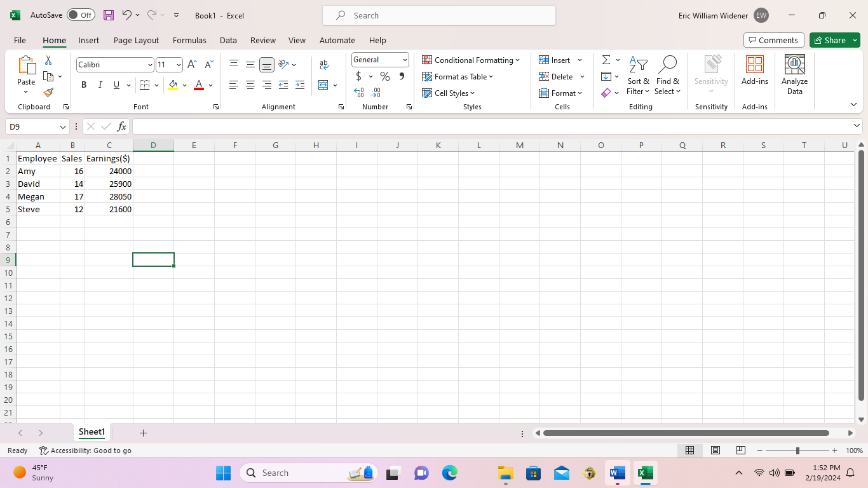The image size is (868, 488).
Task: Click the Paste clipboard icon
Action: tap(26, 65)
